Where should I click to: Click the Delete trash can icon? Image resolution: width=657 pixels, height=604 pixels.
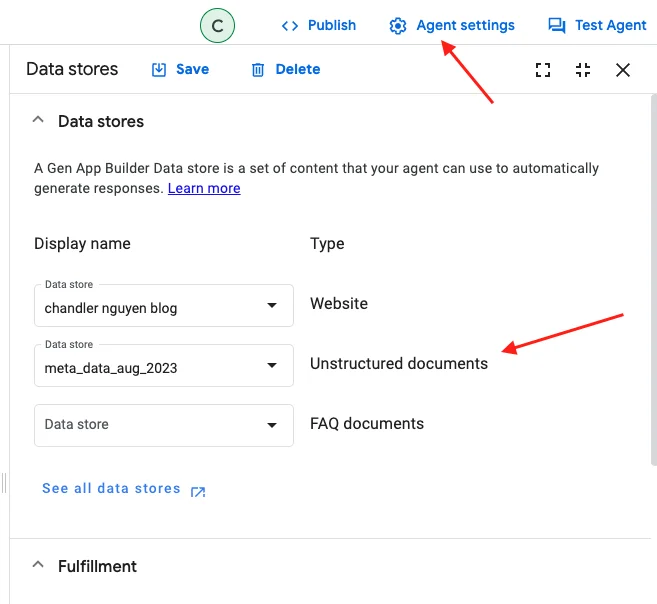click(258, 69)
